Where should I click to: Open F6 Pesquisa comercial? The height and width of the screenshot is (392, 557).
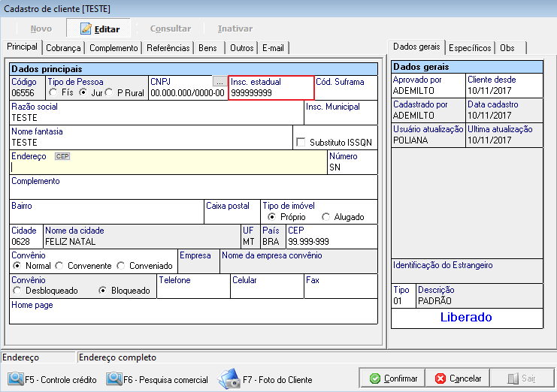(x=158, y=379)
